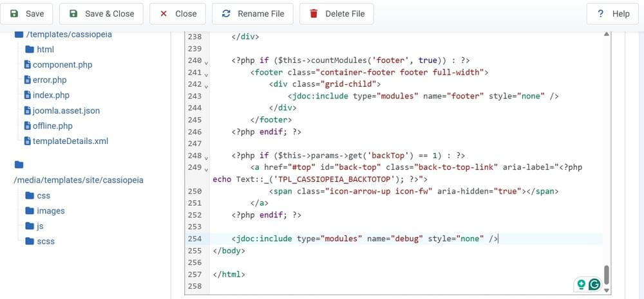The width and height of the screenshot is (644, 299).
Task: Click the offline.php file icon
Action: tap(28, 126)
